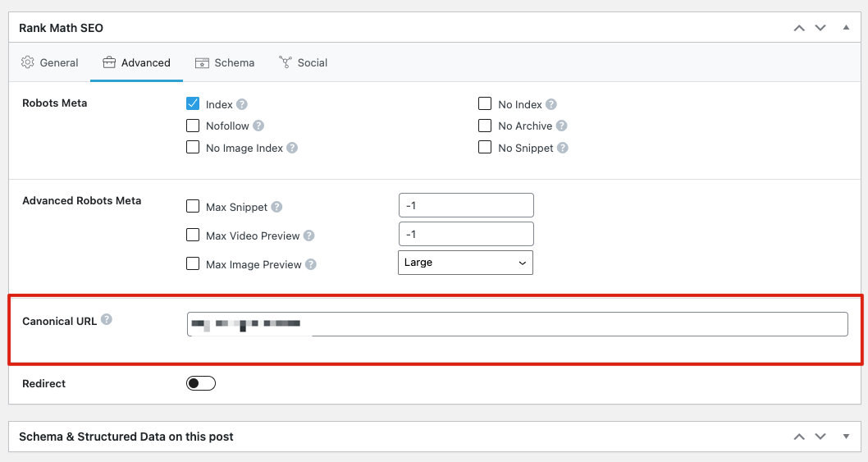
Task: Select the Advanced tab
Action: 137,62
